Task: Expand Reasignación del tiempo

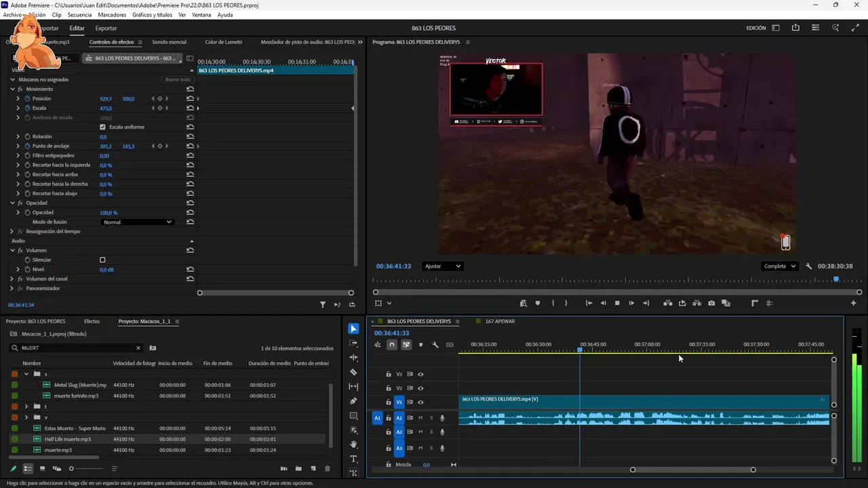Action: click(x=12, y=232)
